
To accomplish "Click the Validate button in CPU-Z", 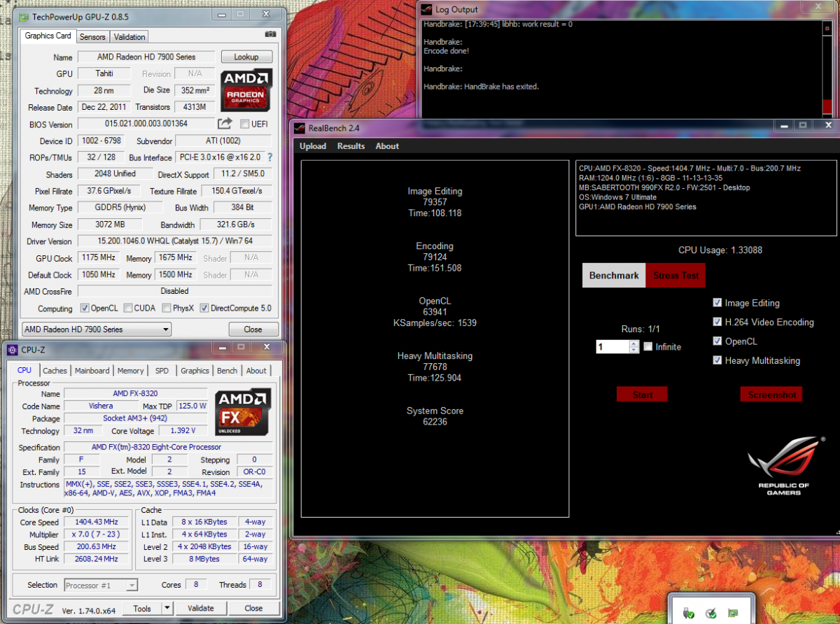I will tap(200, 608).
